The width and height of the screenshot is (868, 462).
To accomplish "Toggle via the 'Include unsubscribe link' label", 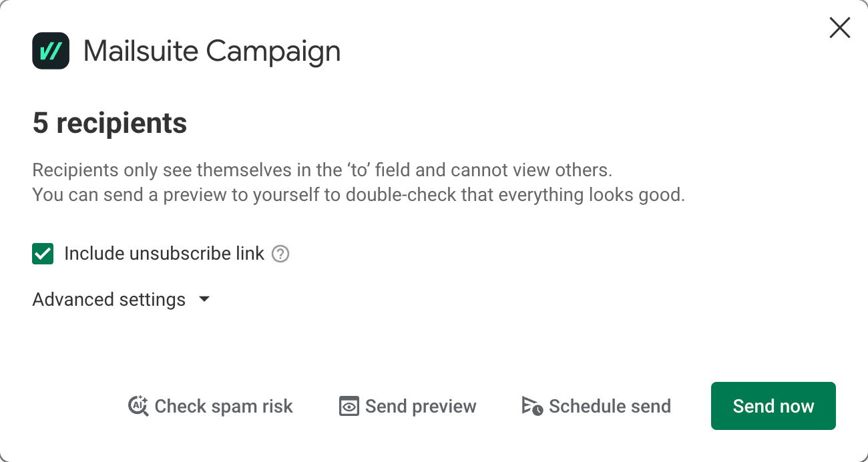I will pos(164,254).
